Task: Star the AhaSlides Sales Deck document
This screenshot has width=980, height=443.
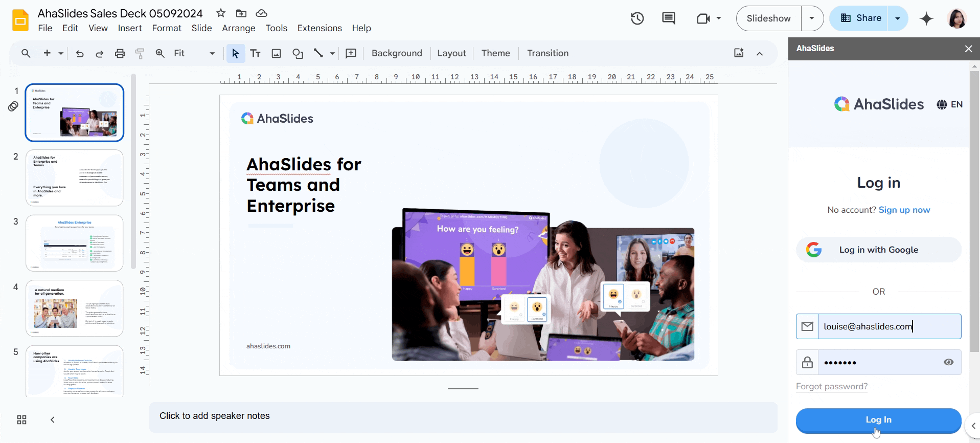Action: click(x=221, y=13)
